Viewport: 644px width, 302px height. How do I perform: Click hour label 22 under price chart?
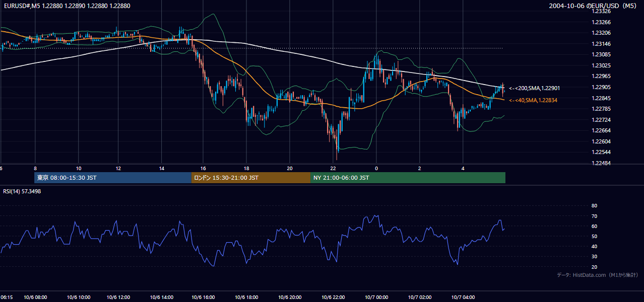(333, 168)
